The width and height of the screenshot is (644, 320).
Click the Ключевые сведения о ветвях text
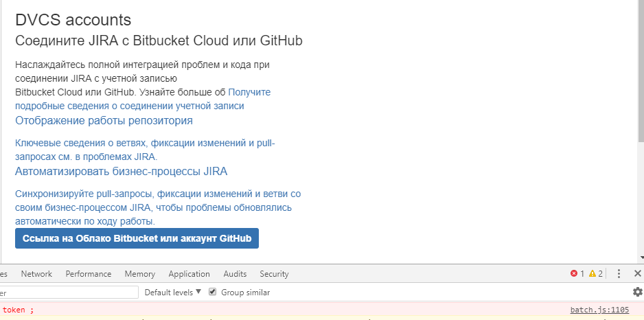[145, 150]
